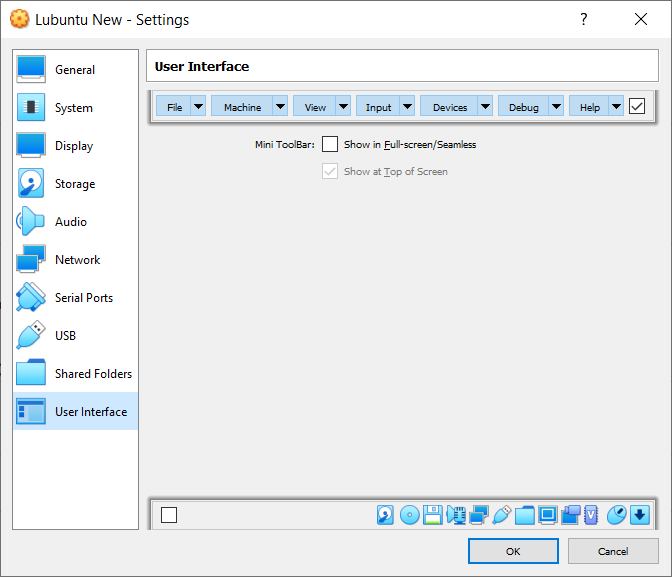Click the virtualization CPU chip indicator
Image resolution: width=672 pixels, height=577 pixels.
[x=591, y=515]
